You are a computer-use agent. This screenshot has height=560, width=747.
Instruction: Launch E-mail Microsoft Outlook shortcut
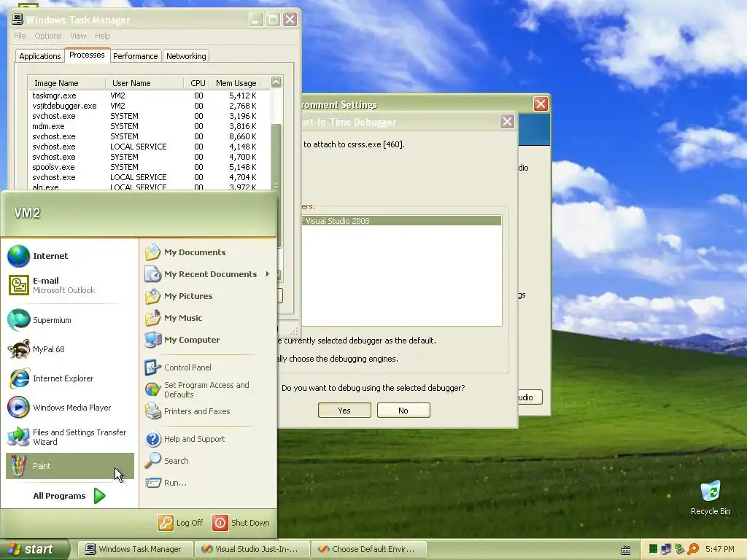69,285
